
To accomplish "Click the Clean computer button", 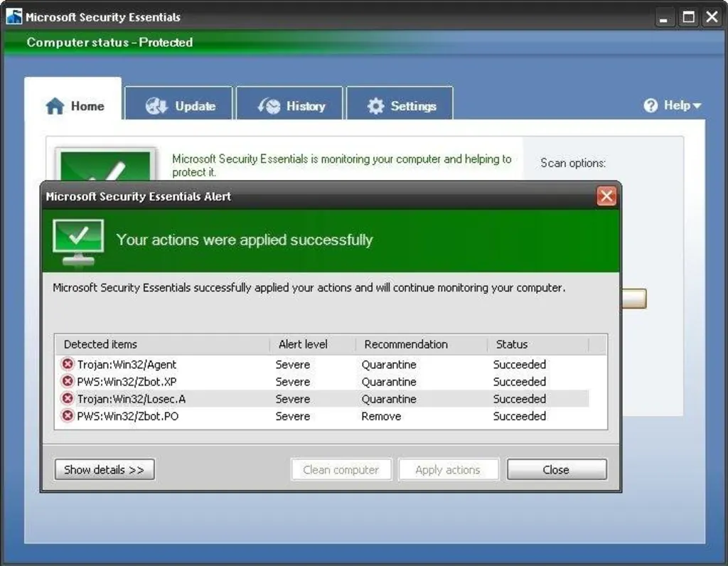I will pos(341,469).
